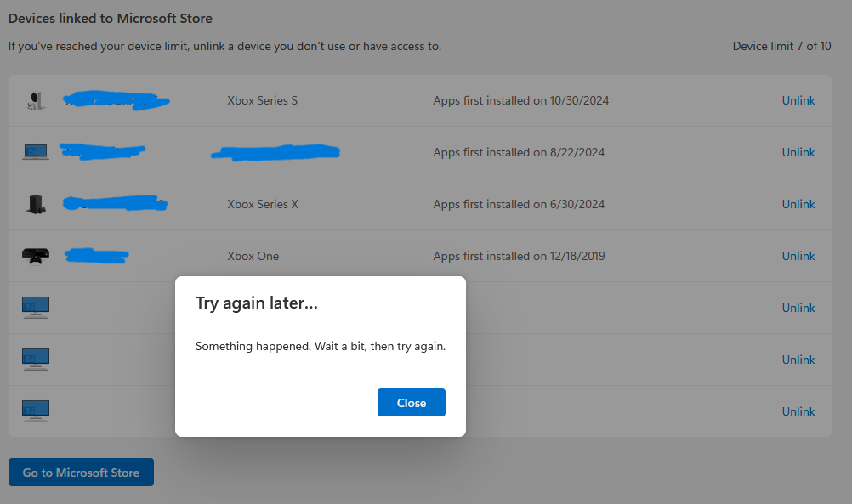Click the desktop PC icon in the fifth row
The width and height of the screenshot is (852, 504).
(x=35, y=307)
